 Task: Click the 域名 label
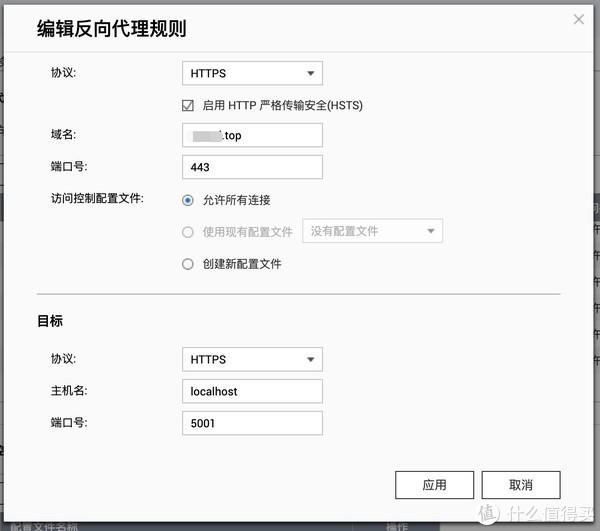(64, 134)
